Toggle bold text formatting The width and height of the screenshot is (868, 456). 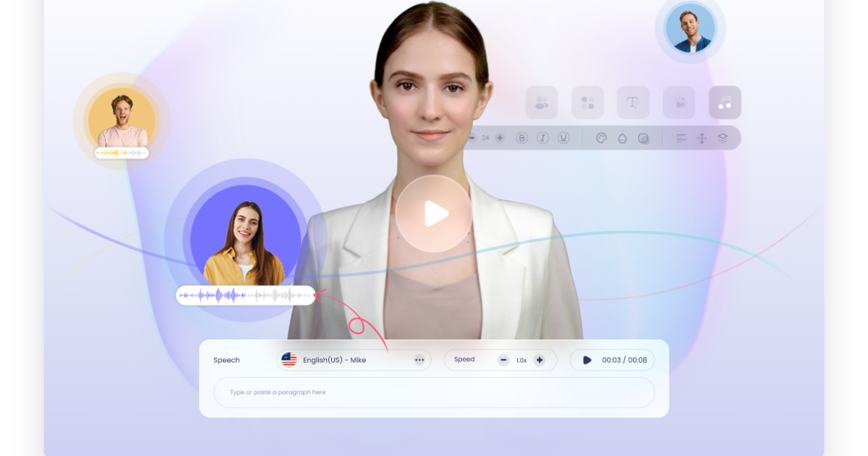pos(522,138)
